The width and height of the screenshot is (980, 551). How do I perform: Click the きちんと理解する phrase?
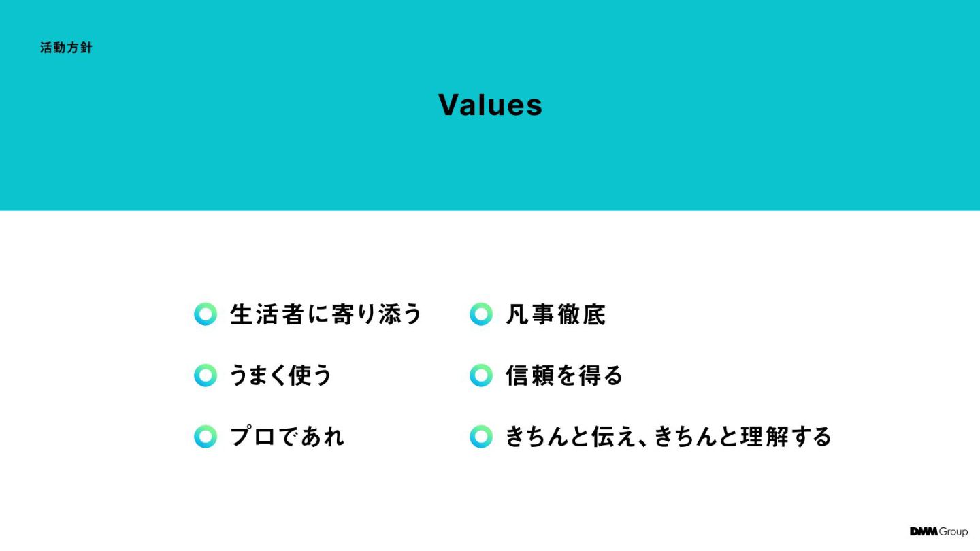(743, 436)
